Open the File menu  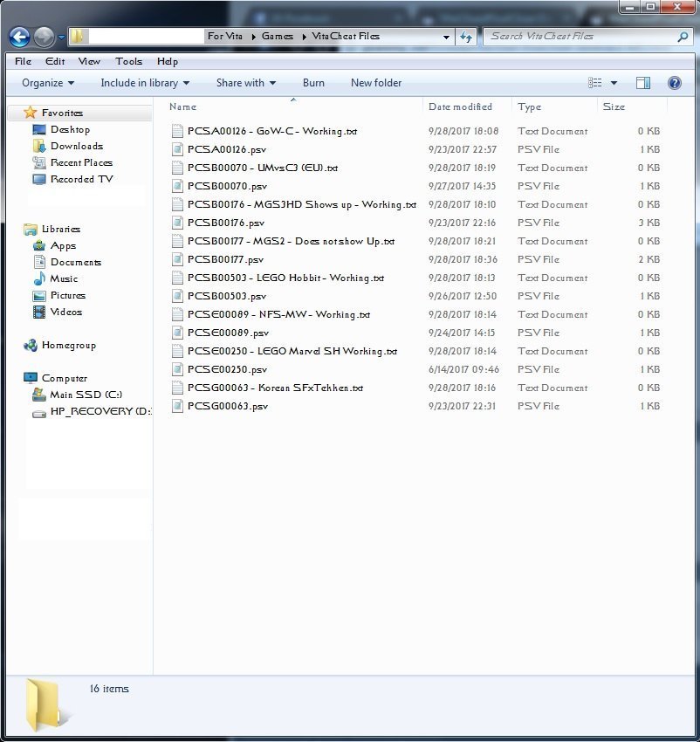tap(24, 61)
